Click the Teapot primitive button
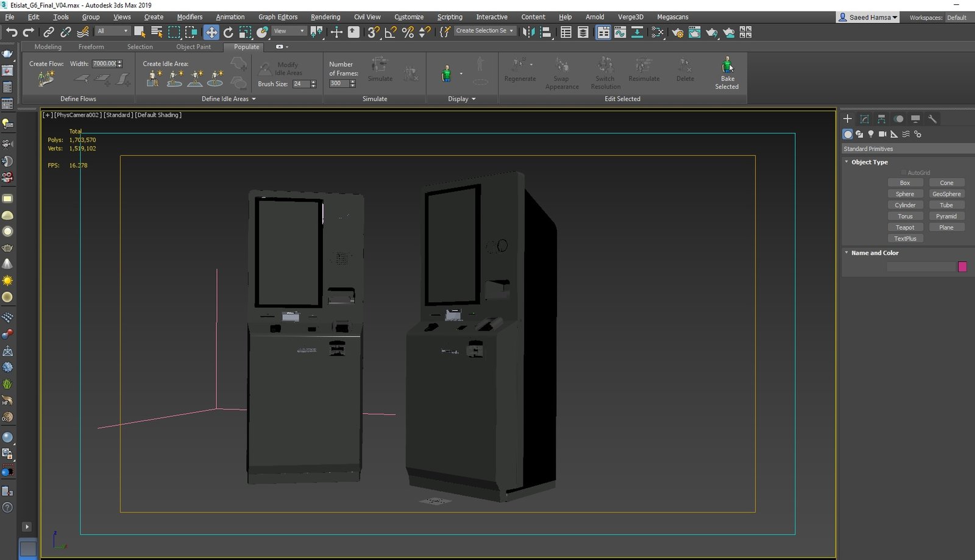 coord(905,227)
